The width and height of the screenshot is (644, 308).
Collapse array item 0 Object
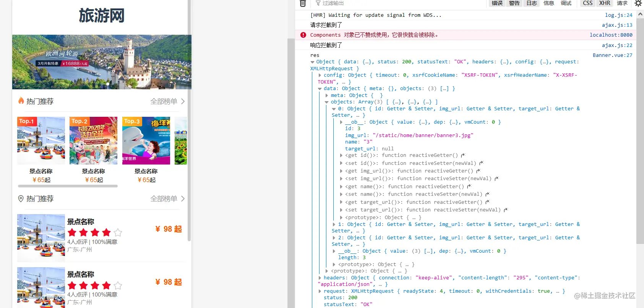334,109
